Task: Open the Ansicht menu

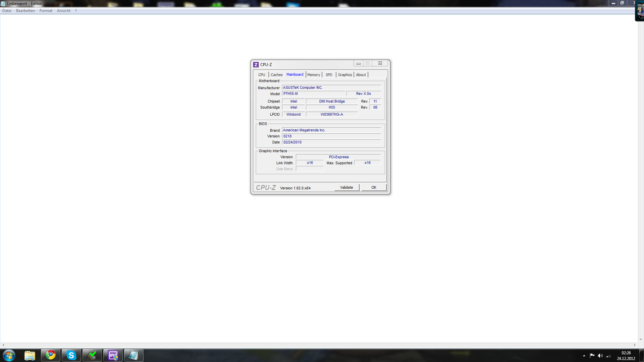Action: [64, 11]
